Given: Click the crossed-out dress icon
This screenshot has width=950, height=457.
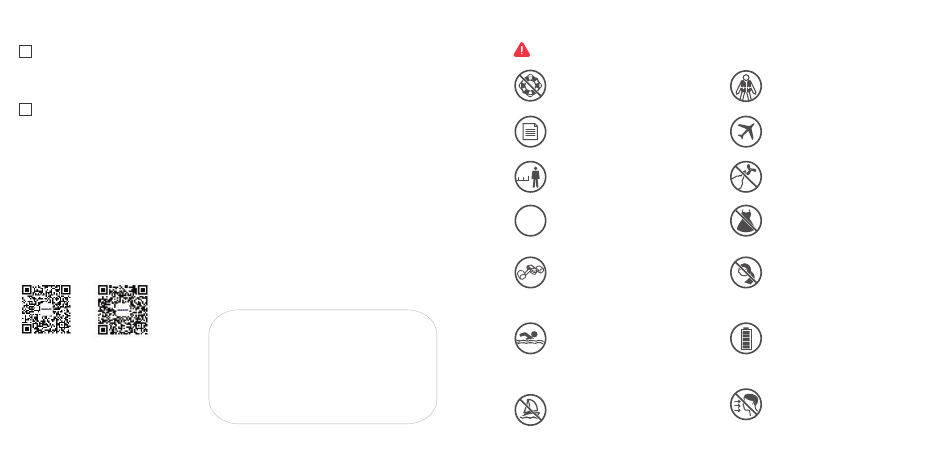Looking at the screenshot, I should point(746,221).
